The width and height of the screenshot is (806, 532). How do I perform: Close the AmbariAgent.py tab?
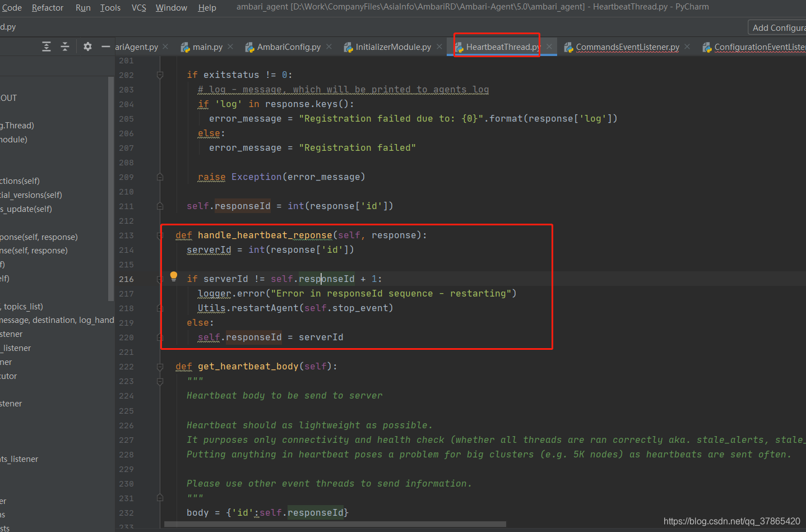(165, 47)
